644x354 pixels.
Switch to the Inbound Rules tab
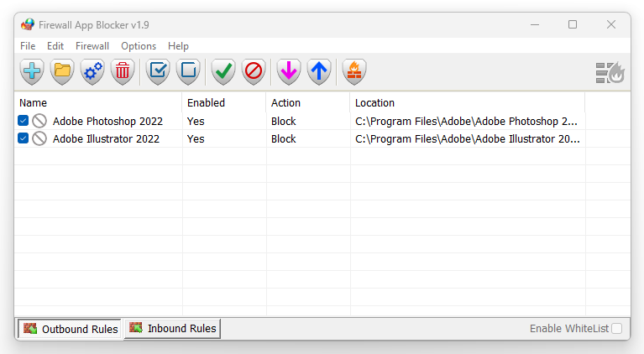(x=173, y=329)
